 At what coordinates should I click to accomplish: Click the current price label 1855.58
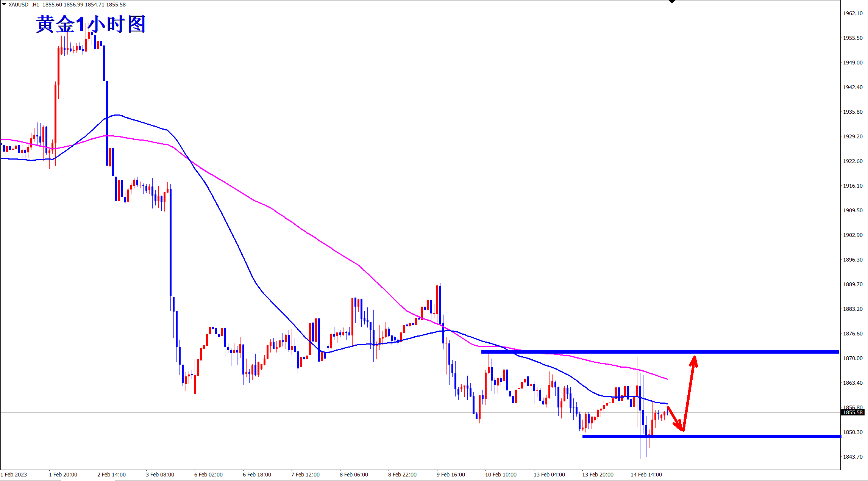click(x=852, y=412)
